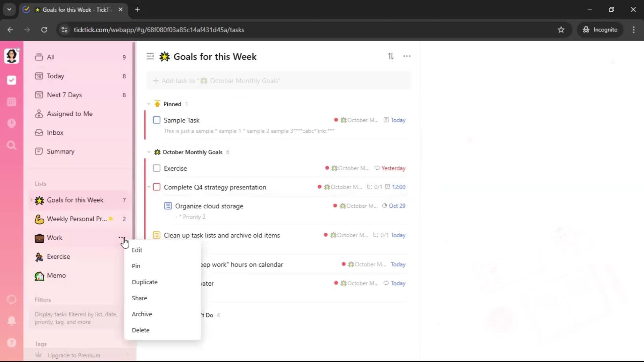Open the Search icon in left rail

pyautogui.click(x=12, y=145)
